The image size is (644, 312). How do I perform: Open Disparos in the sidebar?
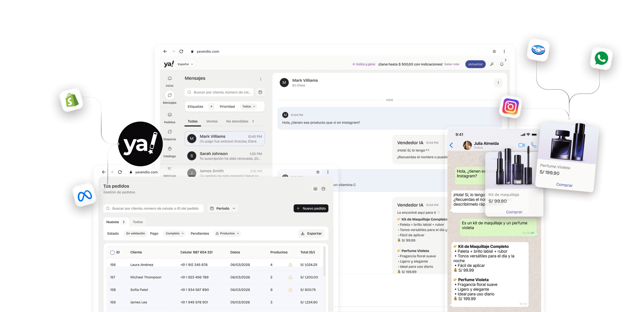coord(170,135)
